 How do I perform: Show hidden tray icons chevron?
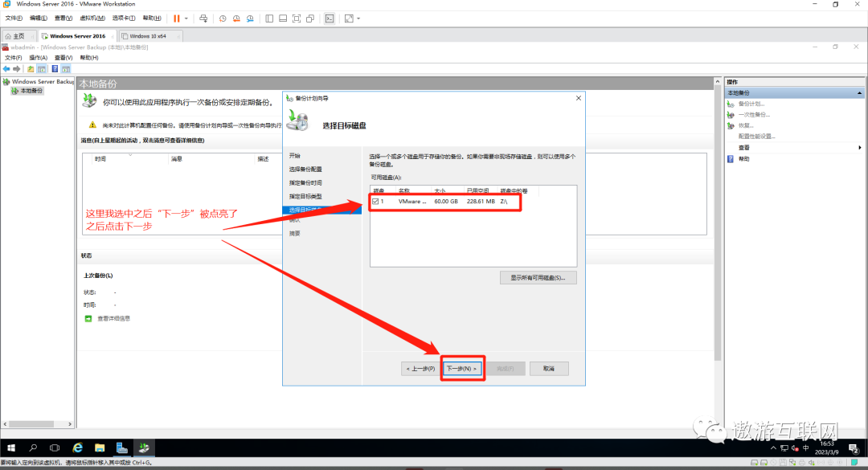pos(773,448)
